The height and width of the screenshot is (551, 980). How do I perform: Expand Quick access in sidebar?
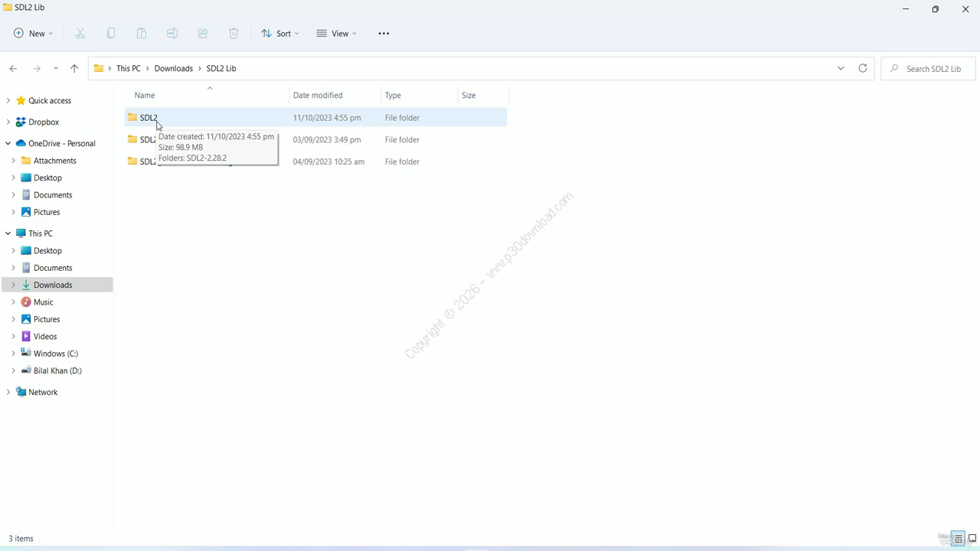(8, 101)
